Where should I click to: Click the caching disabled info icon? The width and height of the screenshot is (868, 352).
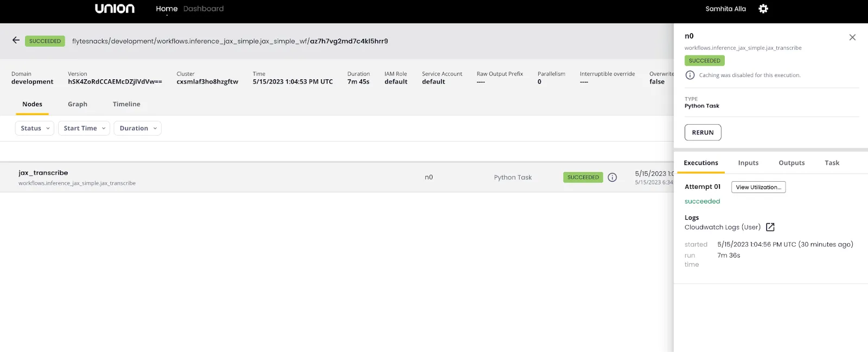pos(690,75)
